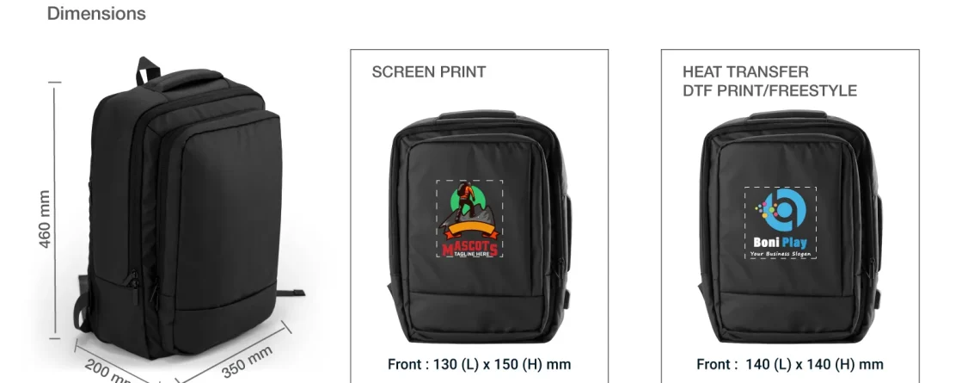Select the Dimensions heading
The width and height of the screenshot is (980, 383).
click(x=96, y=14)
